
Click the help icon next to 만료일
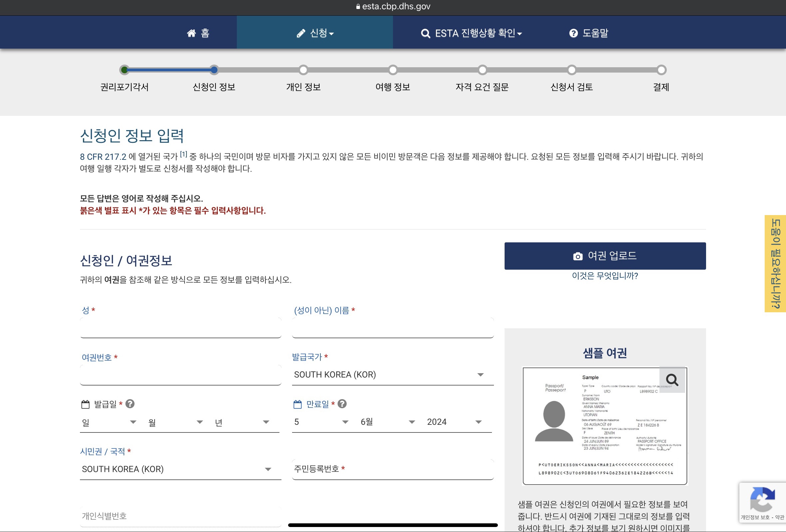point(342,404)
